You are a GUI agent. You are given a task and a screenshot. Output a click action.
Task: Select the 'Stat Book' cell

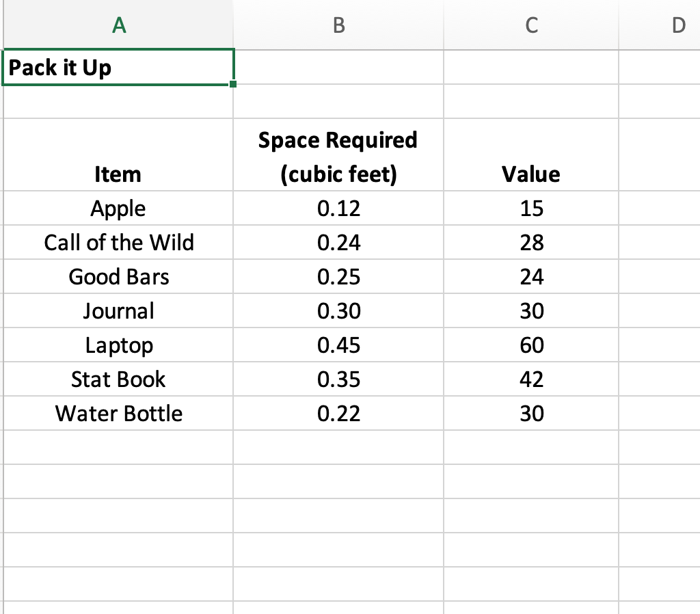[x=118, y=379]
